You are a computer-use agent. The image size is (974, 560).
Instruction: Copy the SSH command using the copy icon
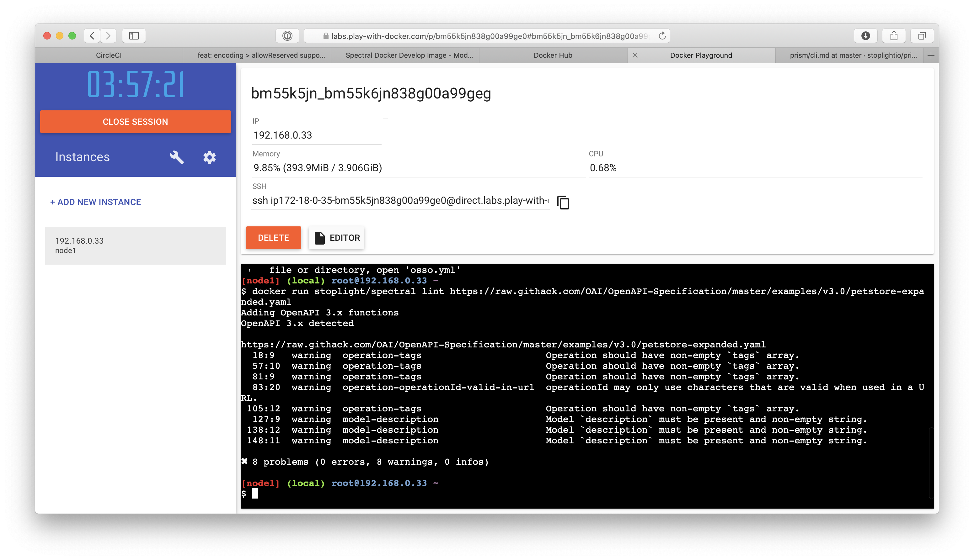pos(563,203)
